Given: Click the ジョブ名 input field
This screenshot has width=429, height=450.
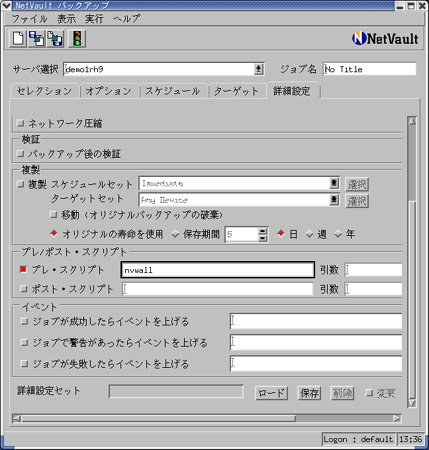Looking at the screenshot, I should pyautogui.click(x=370, y=69).
